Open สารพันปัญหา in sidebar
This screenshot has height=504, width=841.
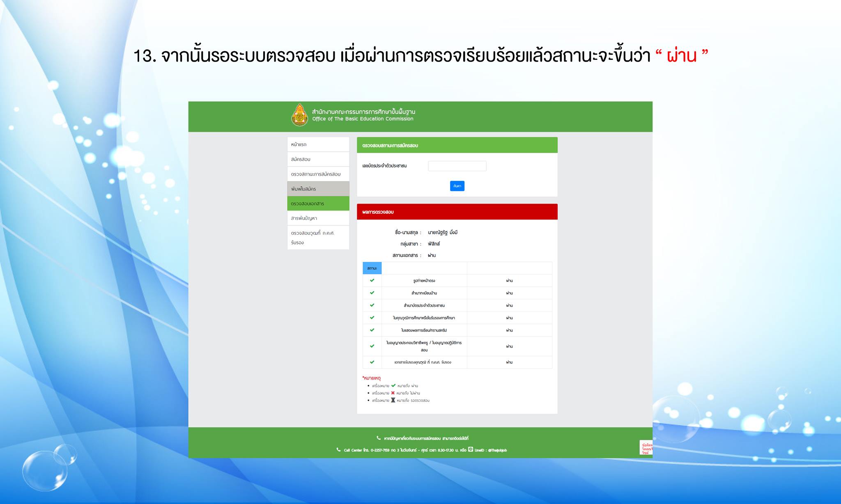(318, 218)
